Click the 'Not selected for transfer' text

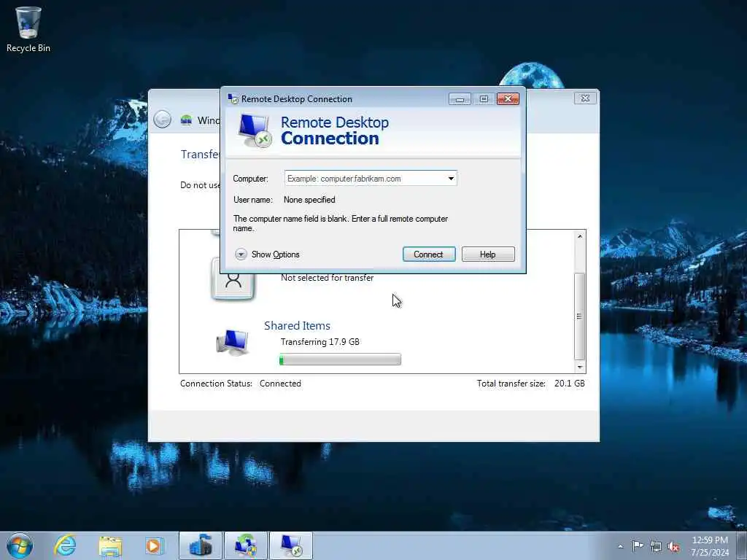pos(328,278)
